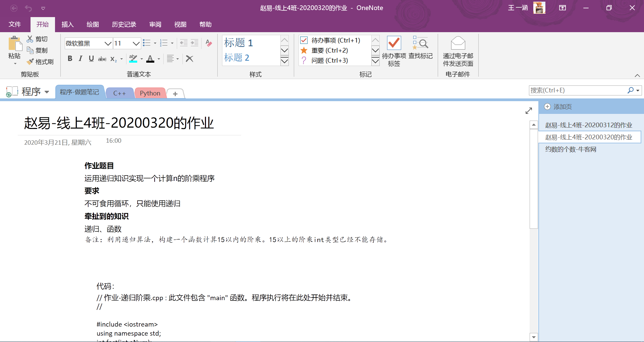Apply the font color A button

pyautogui.click(x=150, y=59)
